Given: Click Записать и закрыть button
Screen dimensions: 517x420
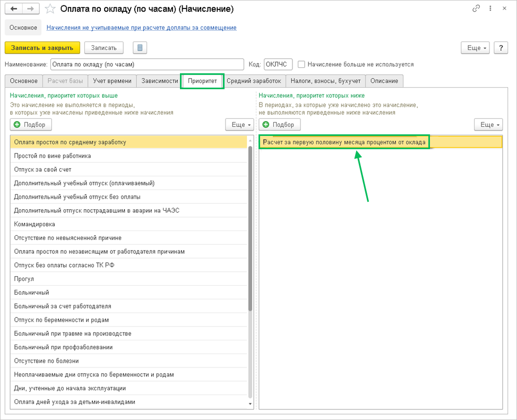Looking at the screenshot, I should click(42, 48).
